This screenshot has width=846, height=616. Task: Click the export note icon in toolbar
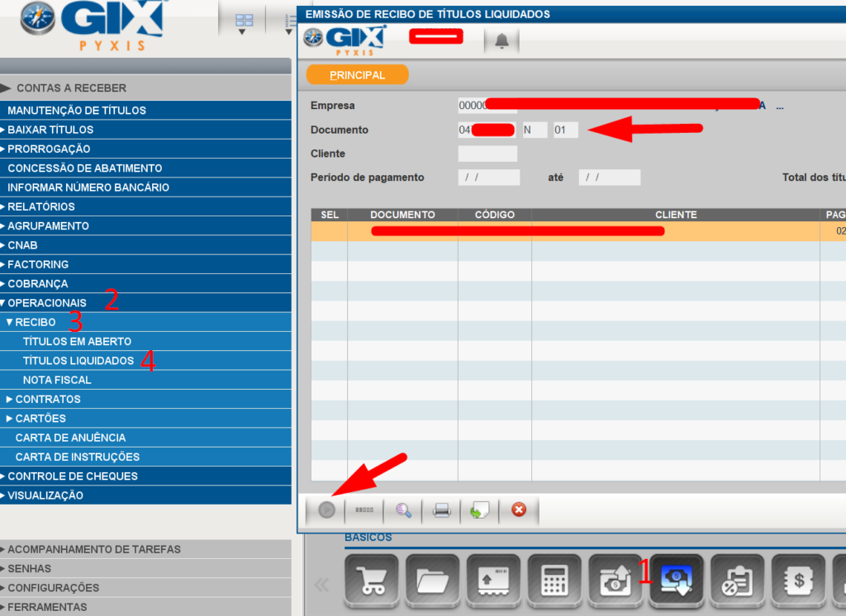(480, 510)
